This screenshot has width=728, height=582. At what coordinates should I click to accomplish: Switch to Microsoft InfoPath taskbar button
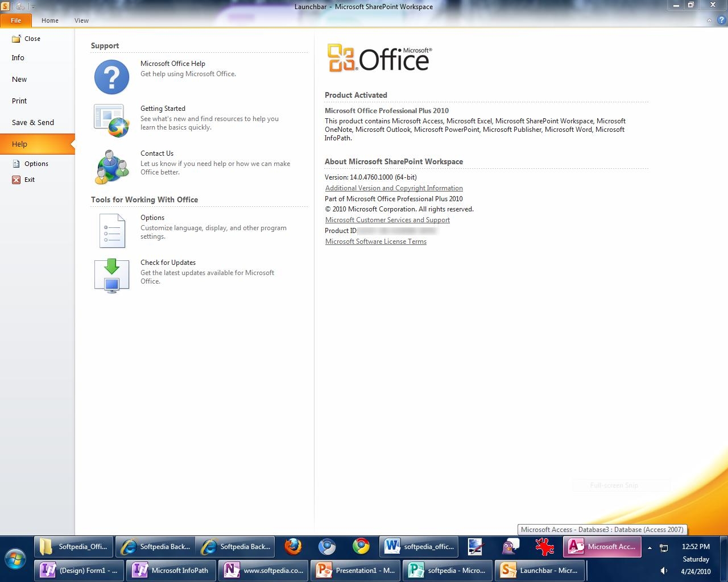[171, 570]
